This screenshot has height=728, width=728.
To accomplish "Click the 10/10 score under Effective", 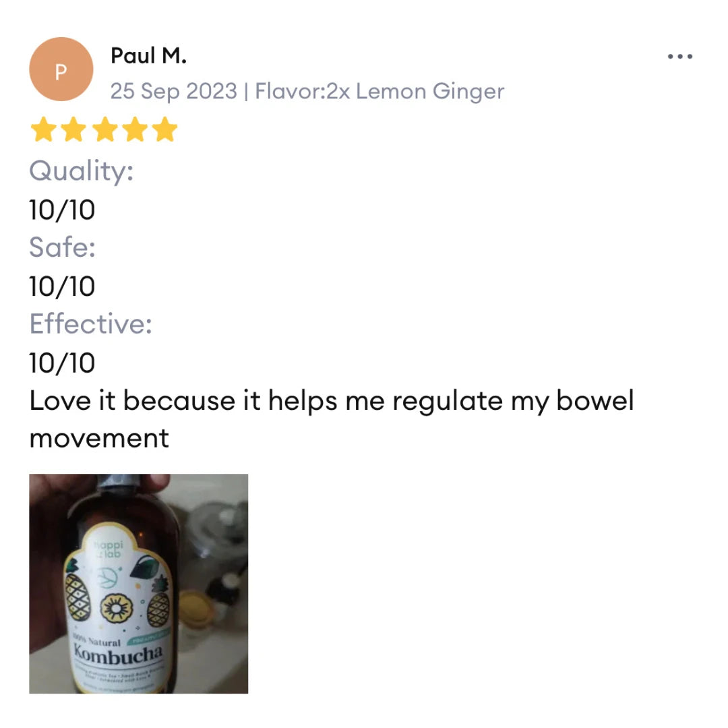I will pyautogui.click(x=62, y=363).
